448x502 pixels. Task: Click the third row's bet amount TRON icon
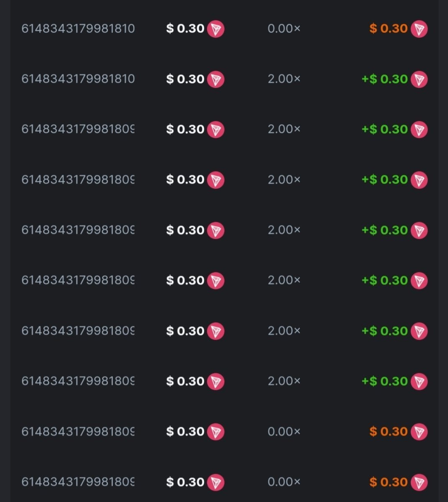(x=216, y=130)
